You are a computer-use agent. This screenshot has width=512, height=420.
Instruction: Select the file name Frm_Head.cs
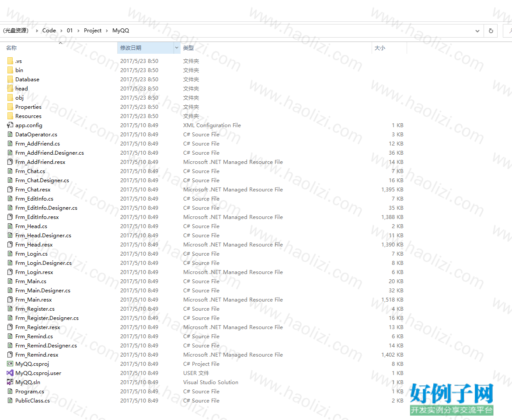click(31, 226)
